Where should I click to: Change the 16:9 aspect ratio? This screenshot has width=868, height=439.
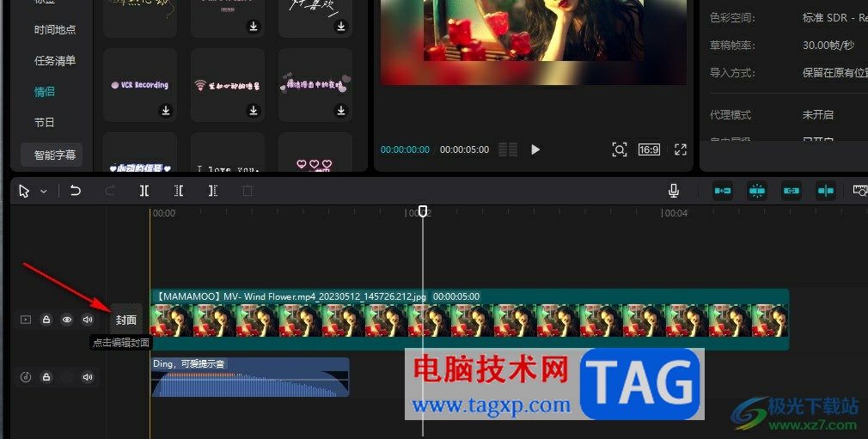(649, 149)
